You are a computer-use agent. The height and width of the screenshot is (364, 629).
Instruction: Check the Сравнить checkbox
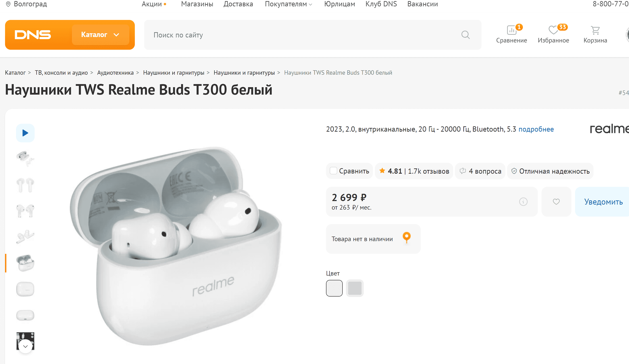[333, 171]
